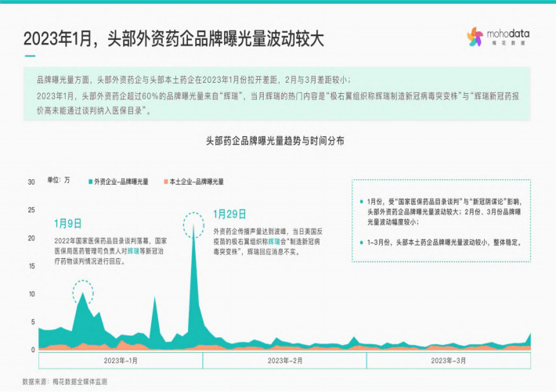The image size is (556, 392).
Task: Click the bullet starting 1-3月份，头部本土药企
Action: (x=444, y=243)
